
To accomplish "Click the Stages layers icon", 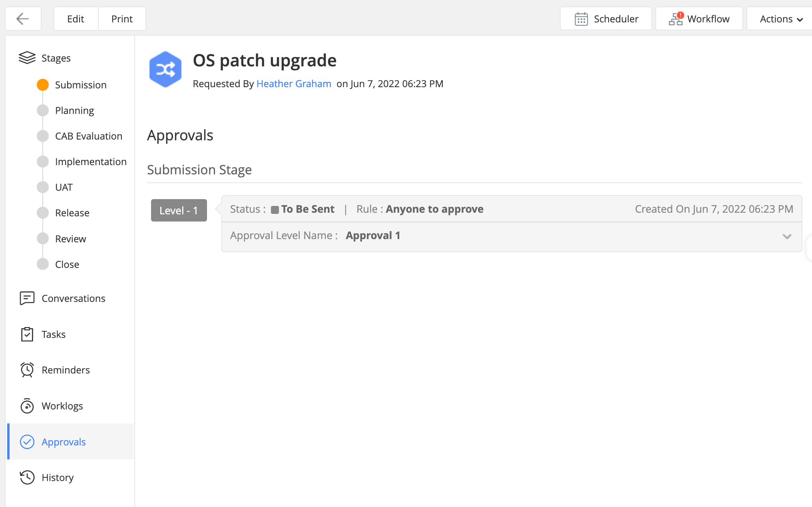I will [x=27, y=58].
